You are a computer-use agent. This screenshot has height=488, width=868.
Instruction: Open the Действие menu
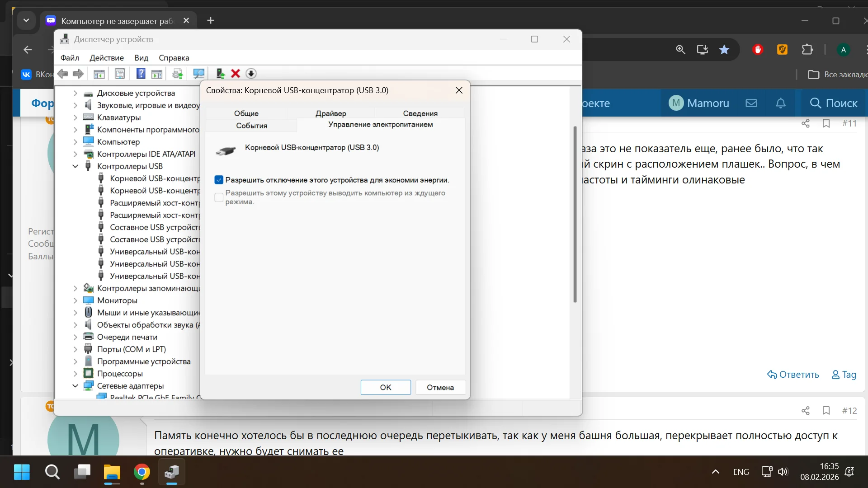[107, 58]
